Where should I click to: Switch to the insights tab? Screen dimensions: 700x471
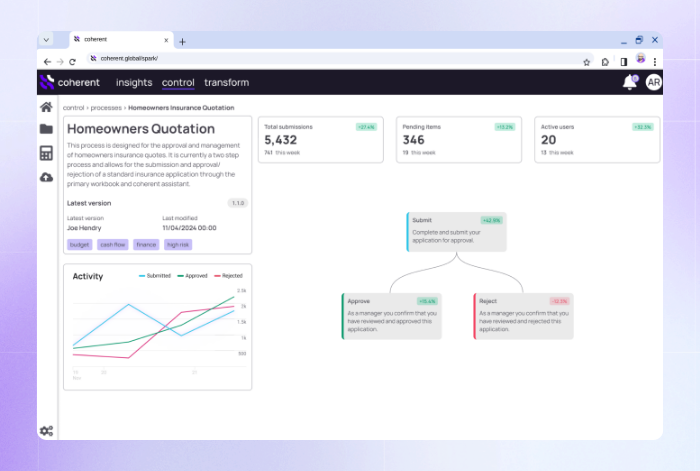(134, 83)
